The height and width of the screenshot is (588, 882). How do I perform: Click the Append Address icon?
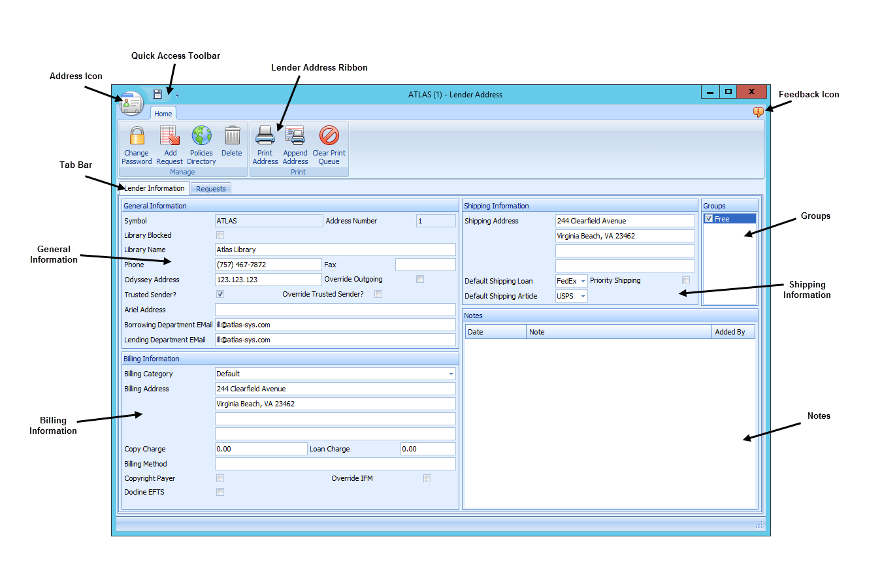[x=295, y=145]
